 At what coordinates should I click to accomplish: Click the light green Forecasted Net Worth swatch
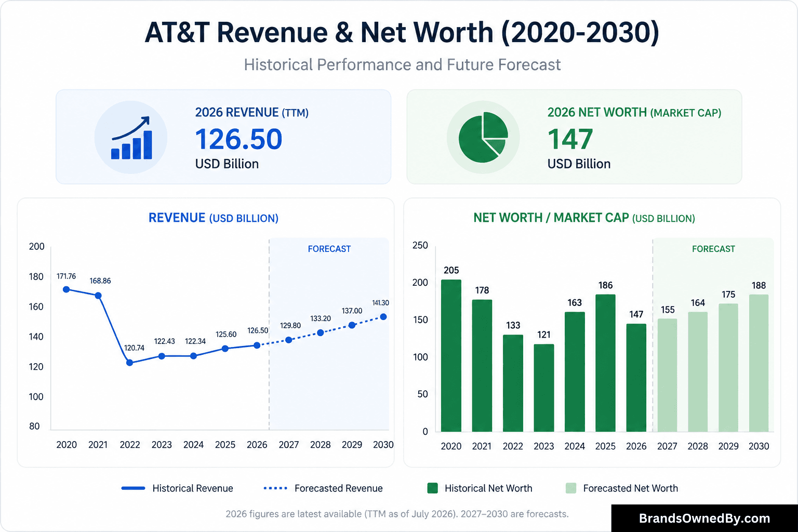click(571, 488)
